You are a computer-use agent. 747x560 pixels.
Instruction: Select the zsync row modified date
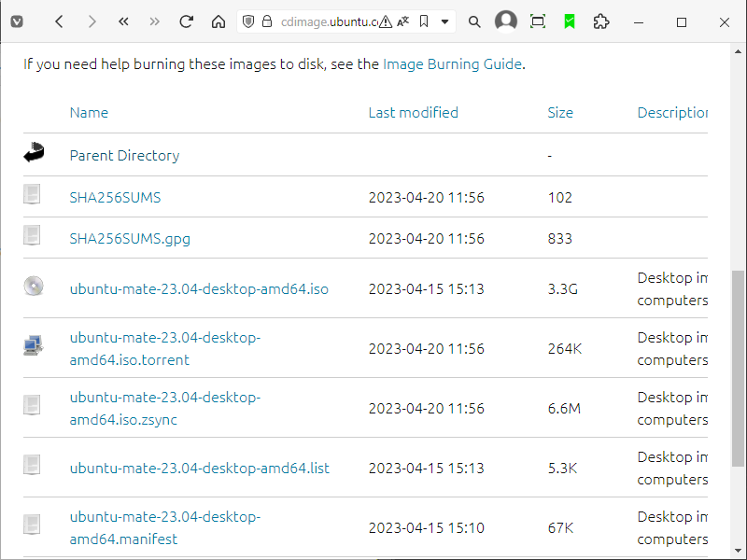point(427,408)
